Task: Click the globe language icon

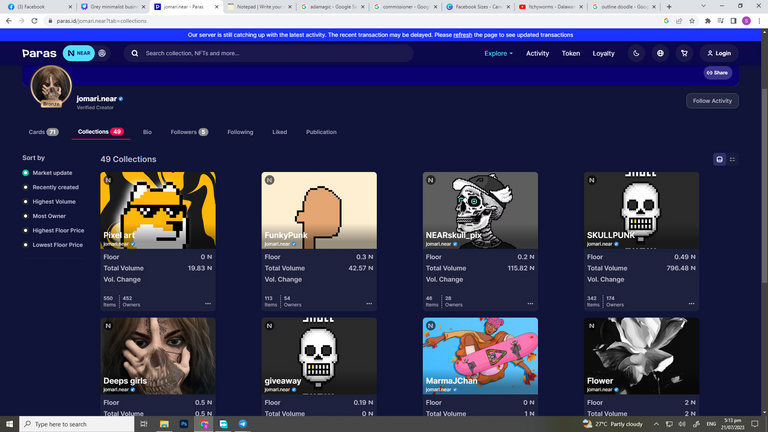Action: click(660, 53)
